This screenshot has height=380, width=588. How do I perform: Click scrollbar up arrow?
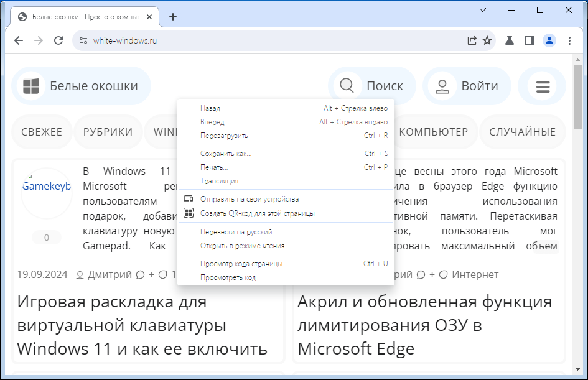(577, 59)
